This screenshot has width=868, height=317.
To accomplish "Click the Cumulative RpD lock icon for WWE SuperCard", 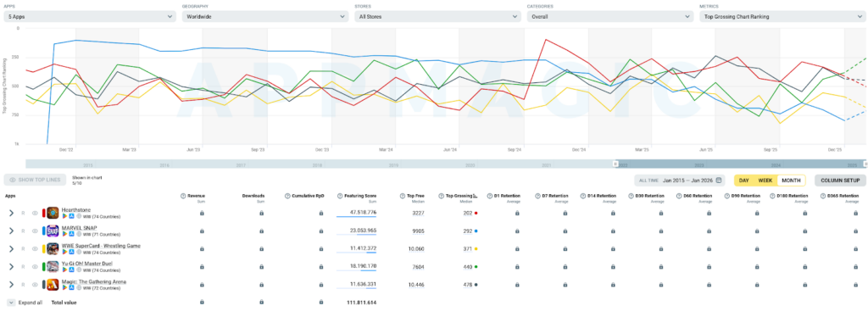I will (x=321, y=248).
